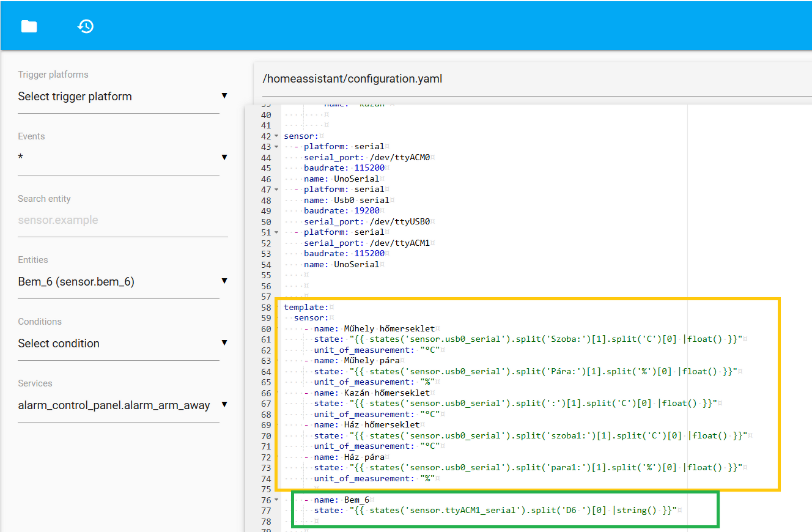Click name UnoSerial on line 54

coord(341,264)
